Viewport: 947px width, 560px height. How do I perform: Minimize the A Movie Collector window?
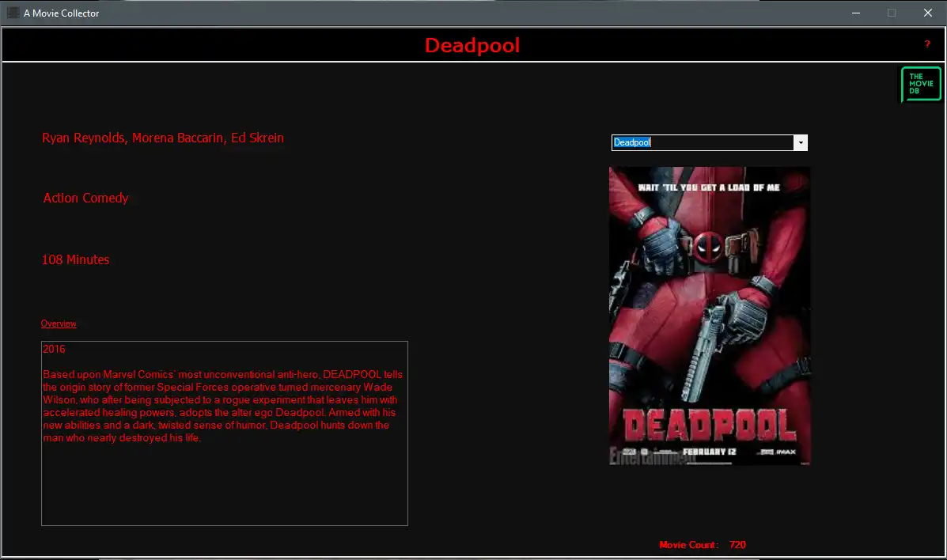856,13
